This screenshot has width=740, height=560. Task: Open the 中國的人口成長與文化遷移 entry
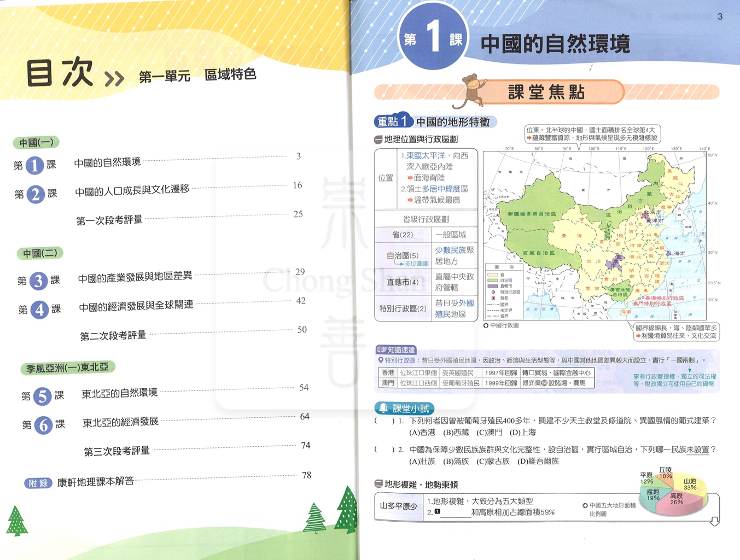click(x=132, y=191)
